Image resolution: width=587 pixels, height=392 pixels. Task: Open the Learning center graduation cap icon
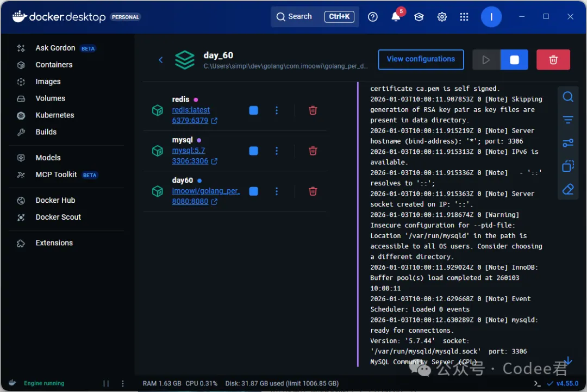click(x=419, y=17)
